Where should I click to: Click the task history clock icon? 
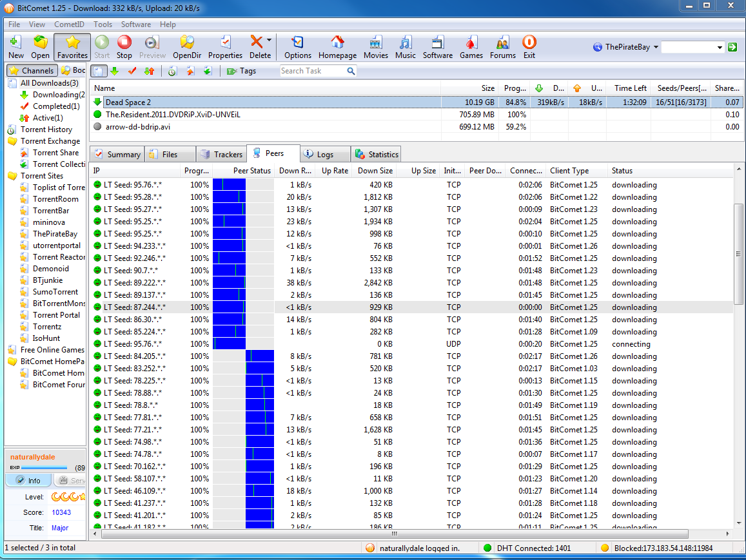click(172, 71)
